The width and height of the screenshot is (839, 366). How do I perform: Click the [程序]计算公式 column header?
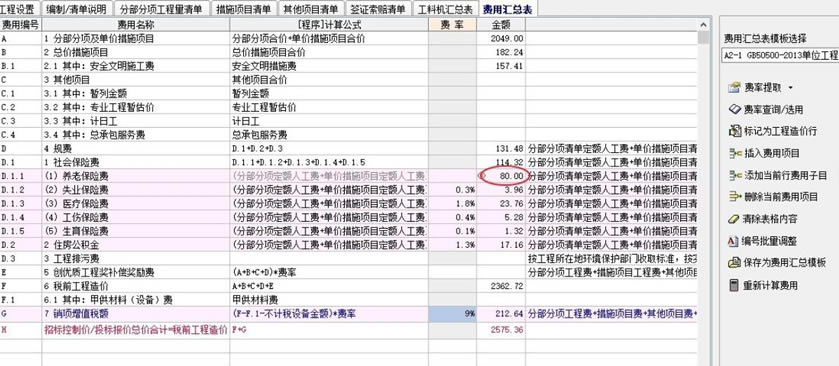coord(329,25)
